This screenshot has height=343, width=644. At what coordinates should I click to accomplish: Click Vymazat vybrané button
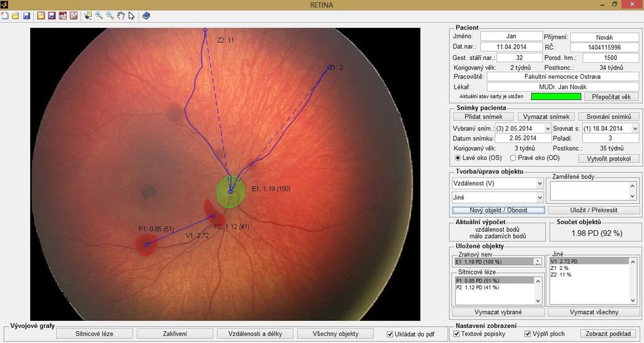click(x=498, y=312)
